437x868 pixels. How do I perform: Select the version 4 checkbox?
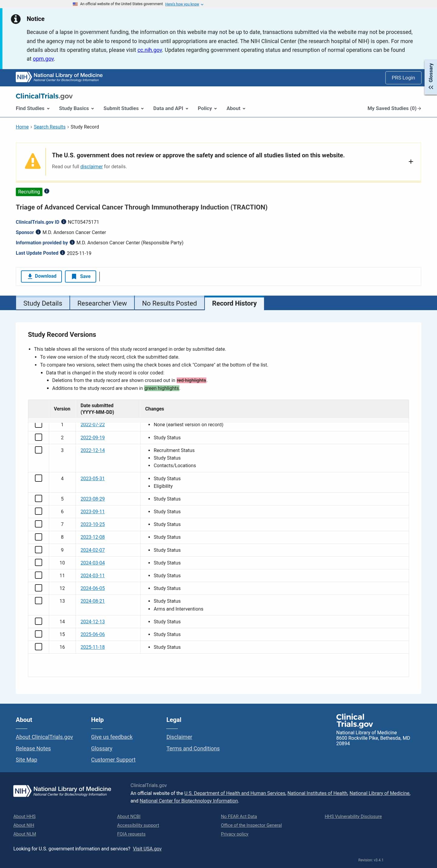(x=39, y=478)
